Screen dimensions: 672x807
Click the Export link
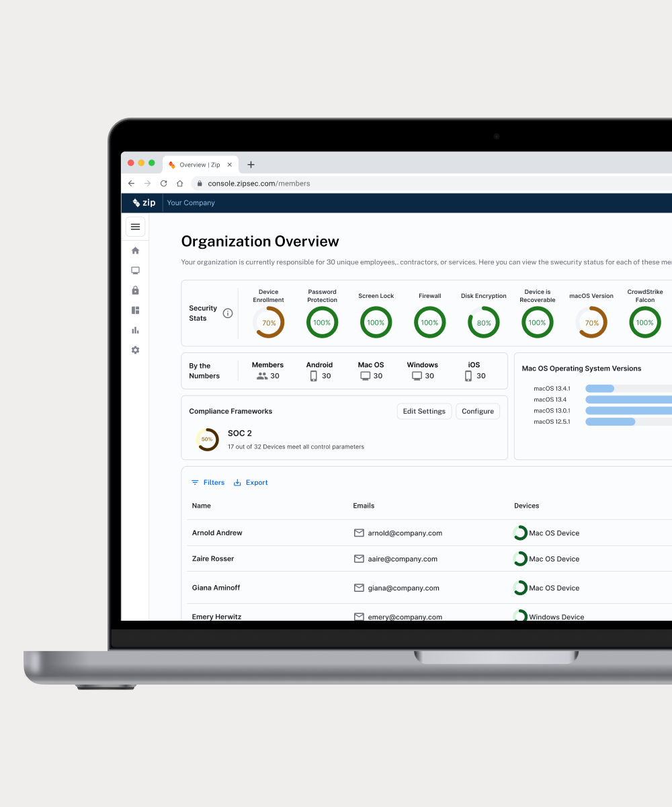point(251,483)
